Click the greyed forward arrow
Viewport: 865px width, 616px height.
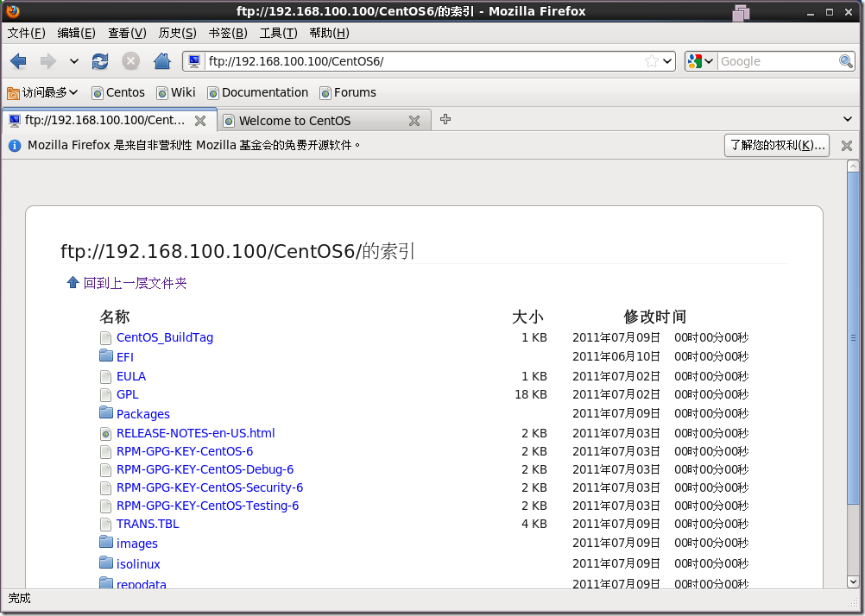48,61
